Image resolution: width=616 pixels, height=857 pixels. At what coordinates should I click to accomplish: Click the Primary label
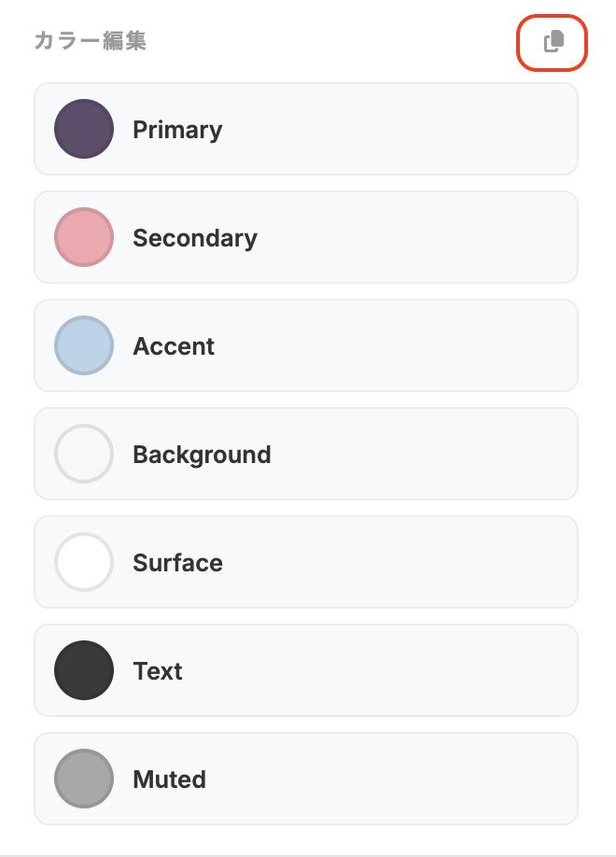(177, 130)
